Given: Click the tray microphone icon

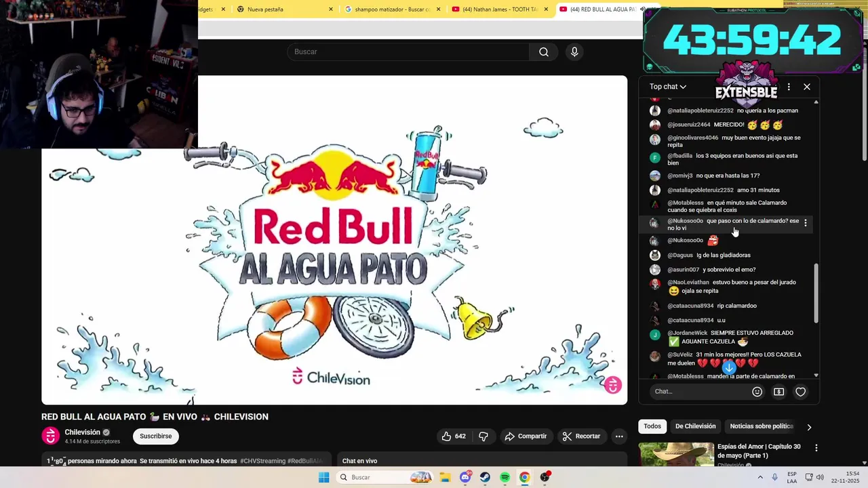Looking at the screenshot, I should [775, 477].
